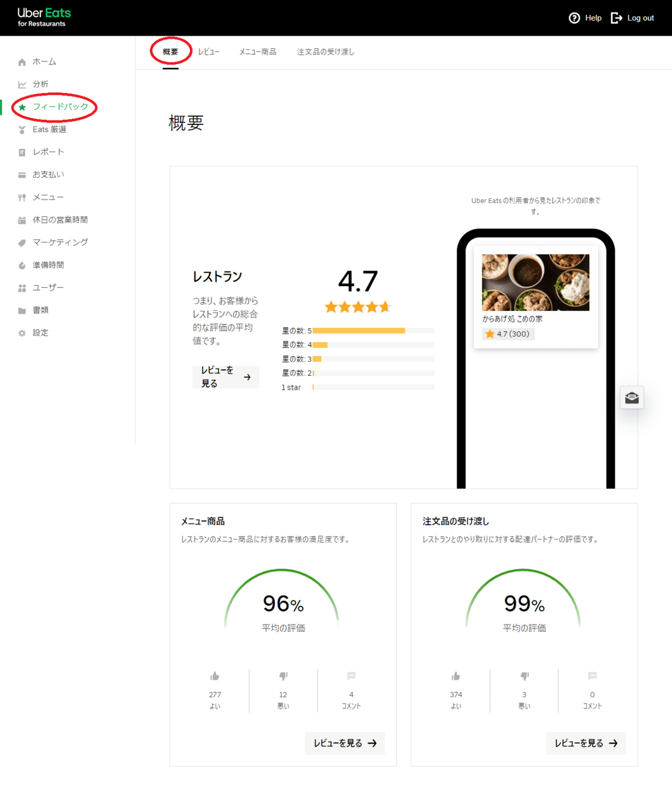Select the ユーザー users icon
This screenshot has height=800, width=672.
[21, 287]
